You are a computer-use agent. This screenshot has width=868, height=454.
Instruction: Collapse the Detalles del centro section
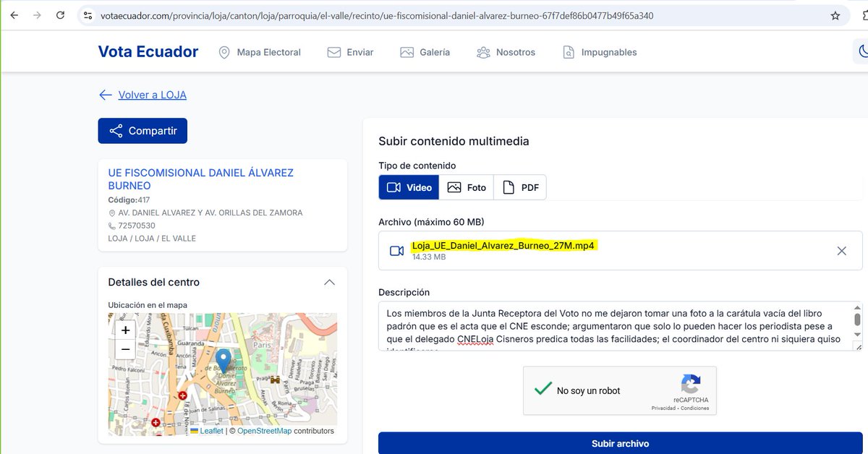click(x=330, y=282)
